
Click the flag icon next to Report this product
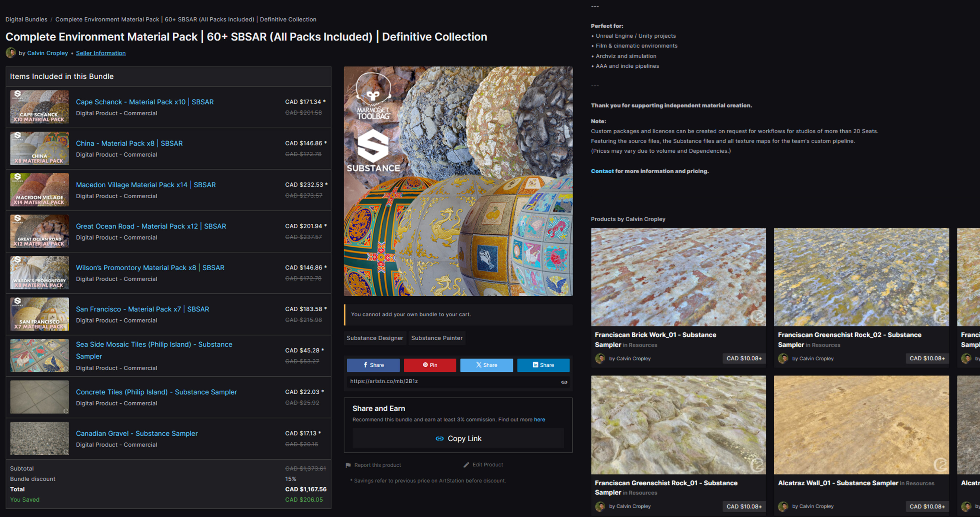tap(348, 465)
